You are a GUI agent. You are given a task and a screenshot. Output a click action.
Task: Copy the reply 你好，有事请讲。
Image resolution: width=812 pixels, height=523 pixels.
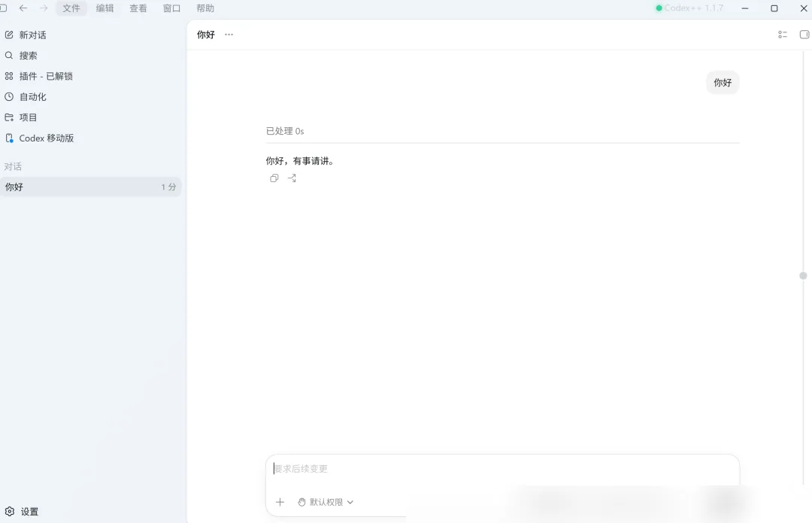coord(274,178)
